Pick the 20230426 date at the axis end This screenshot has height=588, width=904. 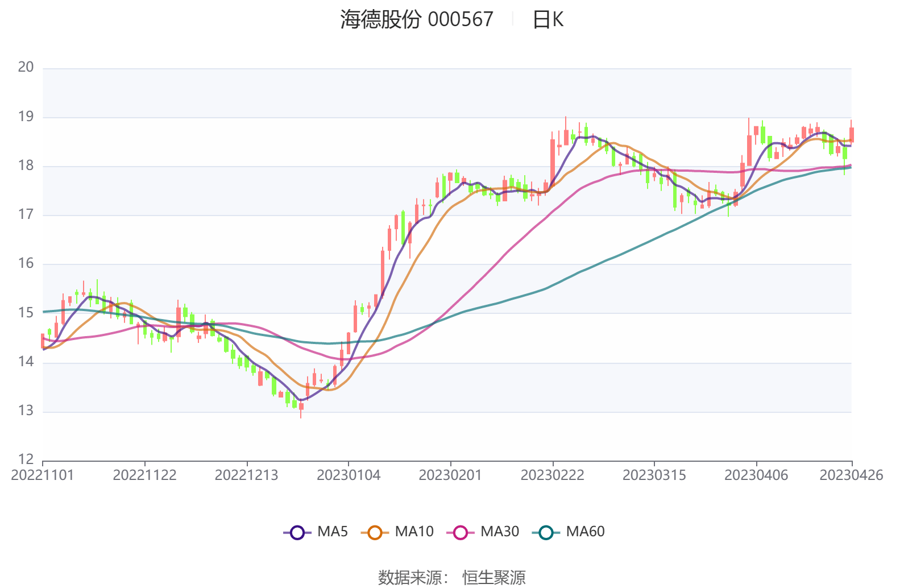851,475
